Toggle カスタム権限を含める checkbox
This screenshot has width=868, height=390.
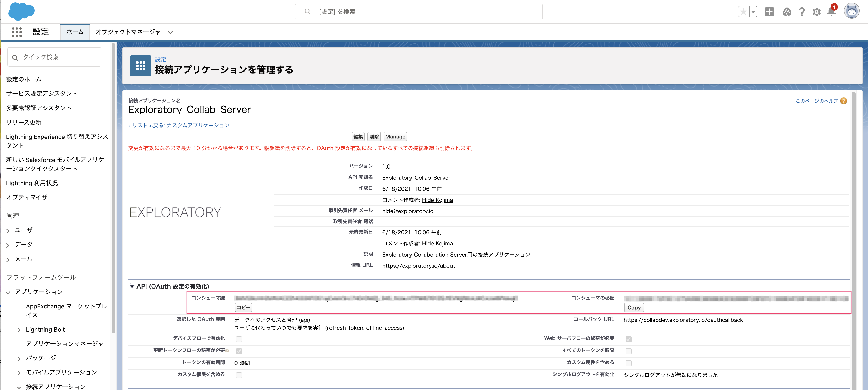pyautogui.click(x=239, y=375)
